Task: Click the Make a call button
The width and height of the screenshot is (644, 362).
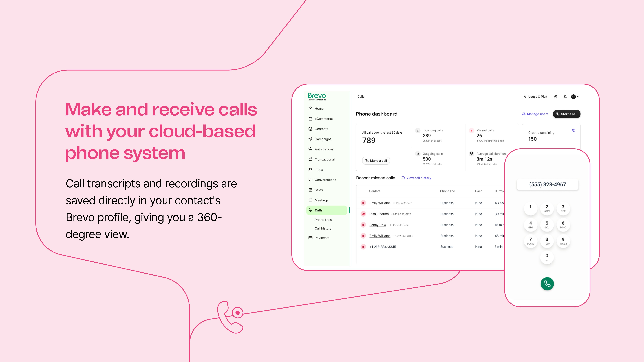Action: pos(376,161)
